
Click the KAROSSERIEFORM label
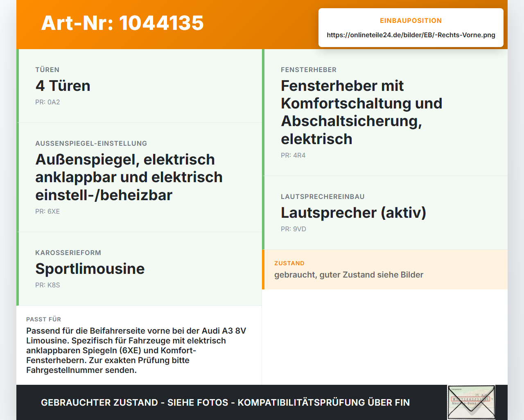pyautogui.click(x=68, y=253)
